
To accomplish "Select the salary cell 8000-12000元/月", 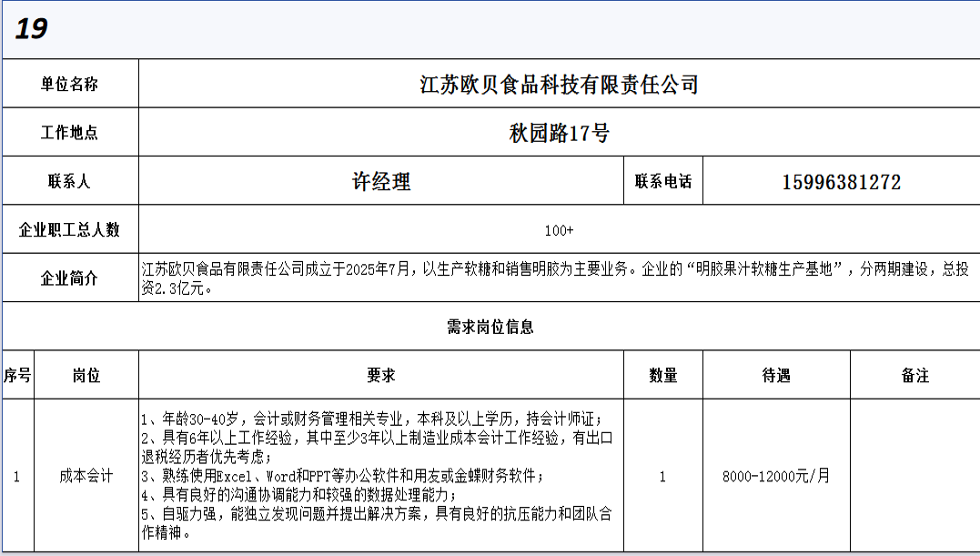I will click(775, 476).
